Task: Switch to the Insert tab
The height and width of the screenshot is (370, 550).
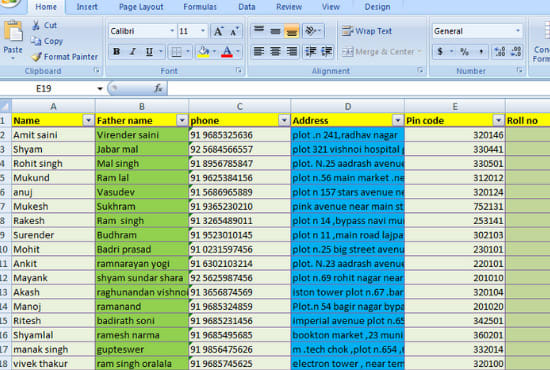Action: (x=87, y=7)
